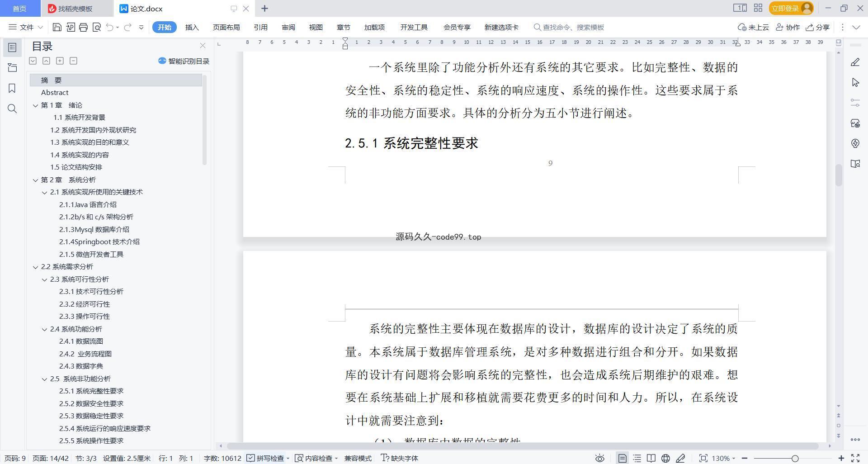This screenshot has height=464, width=868.
Task: Click the Save icon in the quick toolbar
Action: (x=57, y=27)
